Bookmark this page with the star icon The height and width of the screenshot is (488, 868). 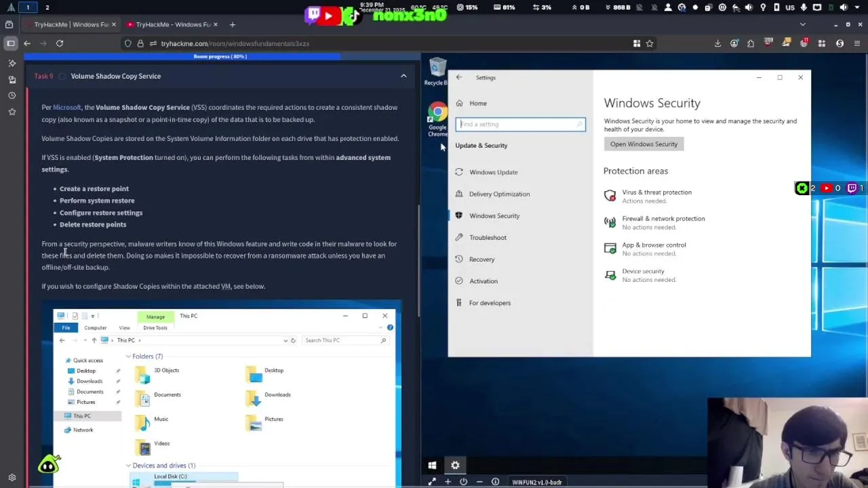(x=650, y=43)
